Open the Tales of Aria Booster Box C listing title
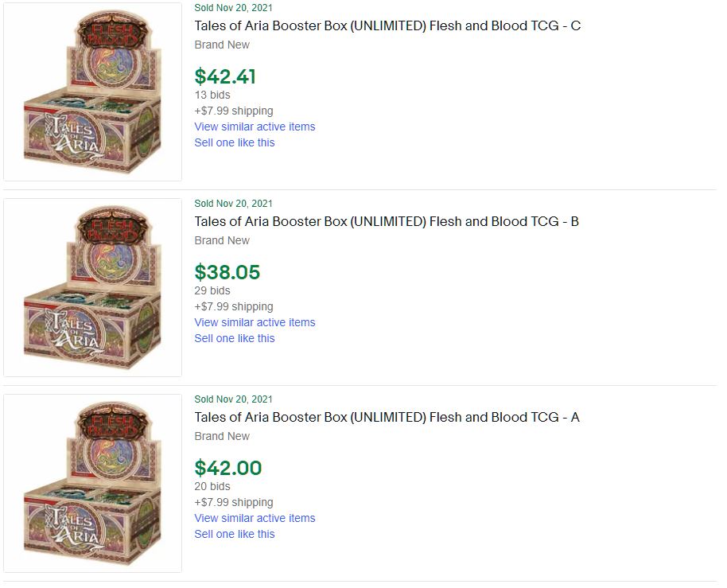Screen dimensions: 727x588 [387, 25]
